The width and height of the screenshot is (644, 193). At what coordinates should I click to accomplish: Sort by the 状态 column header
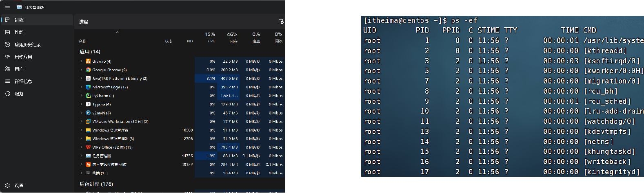coord(169,41)
